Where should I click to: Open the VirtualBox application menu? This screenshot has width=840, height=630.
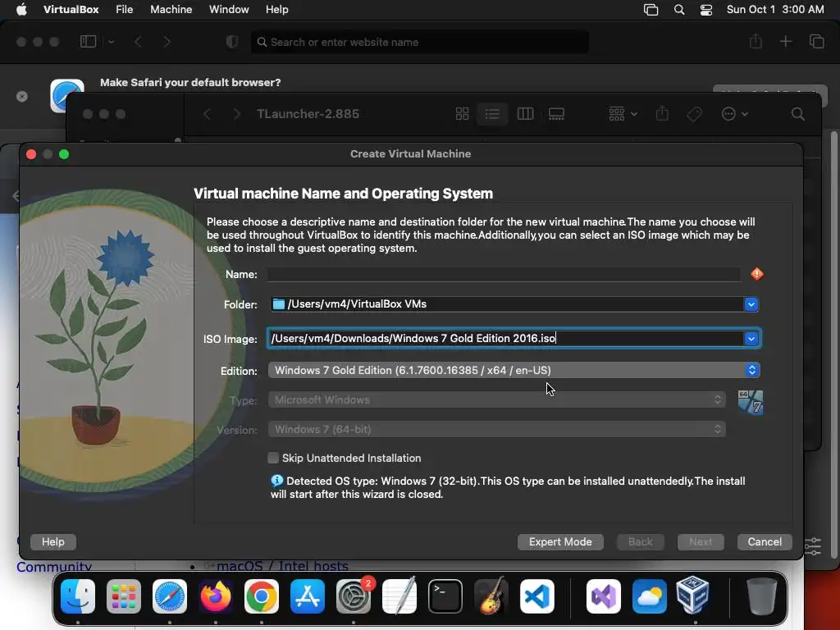[71, 10]
